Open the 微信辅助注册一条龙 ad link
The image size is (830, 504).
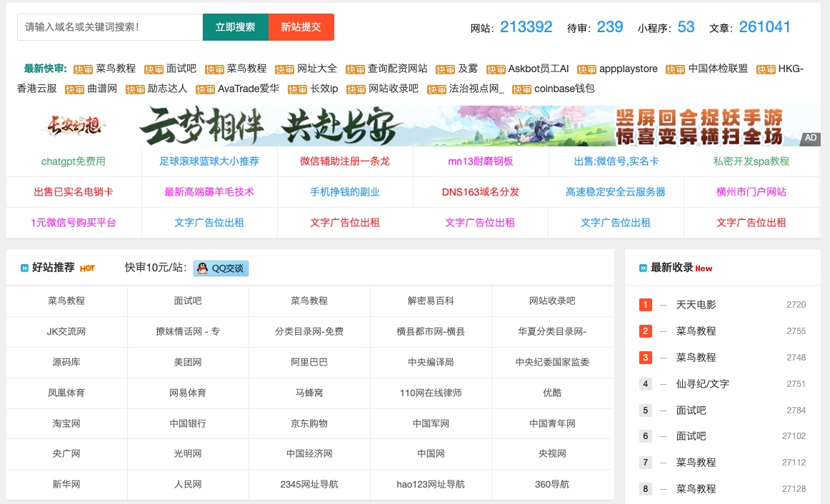coord(344,161)
